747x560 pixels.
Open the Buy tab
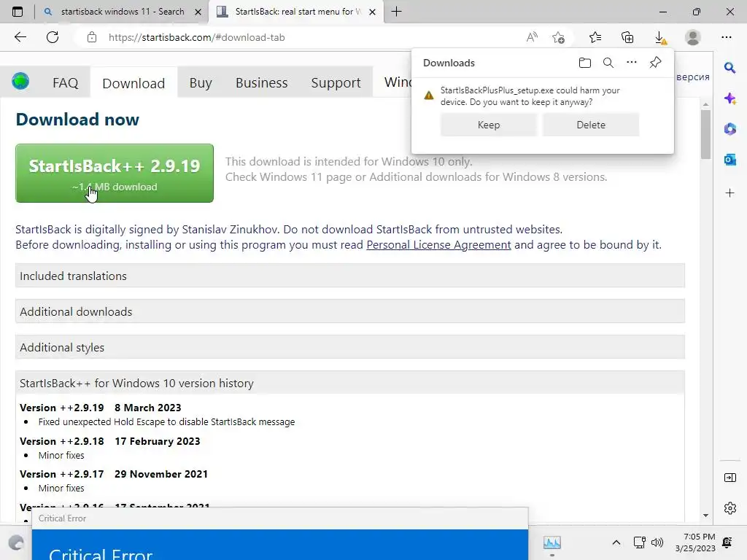201,83
